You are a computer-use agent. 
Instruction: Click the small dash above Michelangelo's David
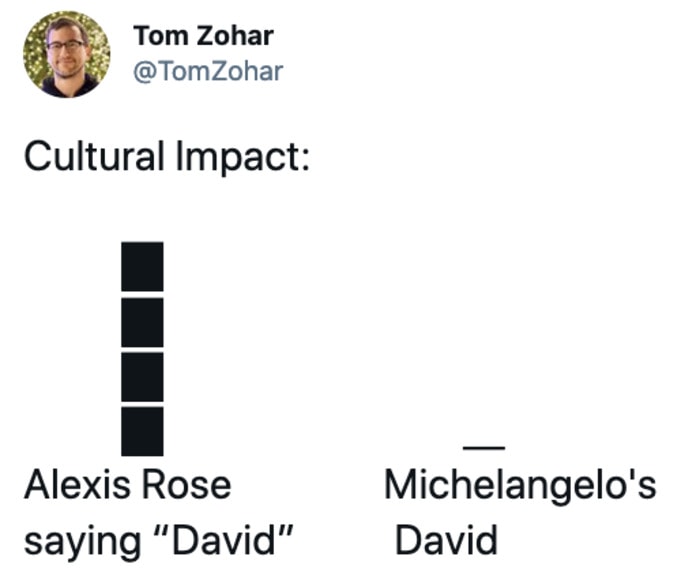(x=484, y=447)
